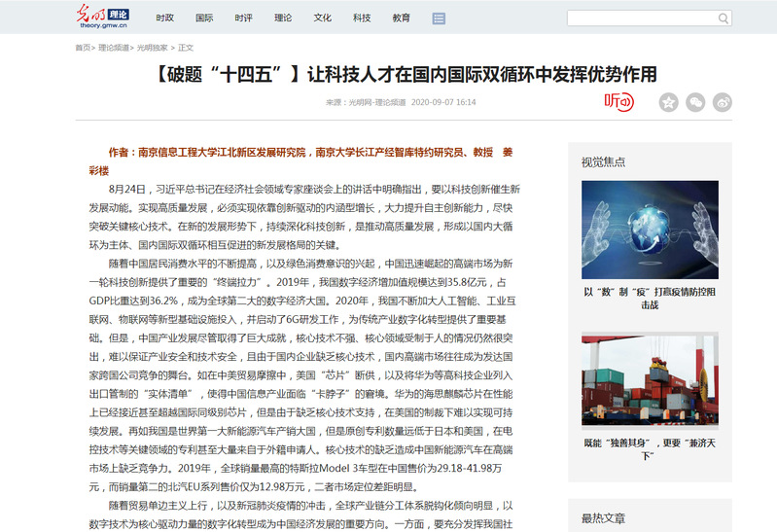Open the 文化 navigation item
The image size is (777, 532).
click(x=323, y=18)
